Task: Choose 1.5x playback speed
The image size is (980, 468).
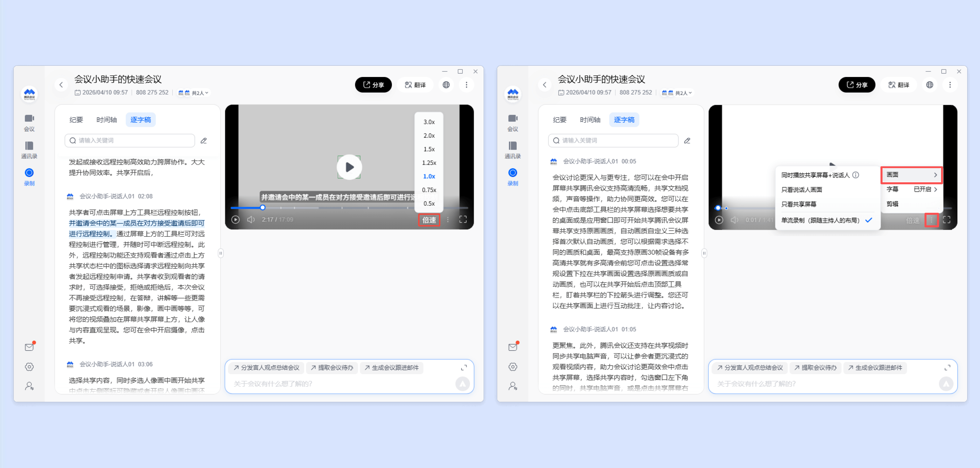Action: [x=429, y=149]
